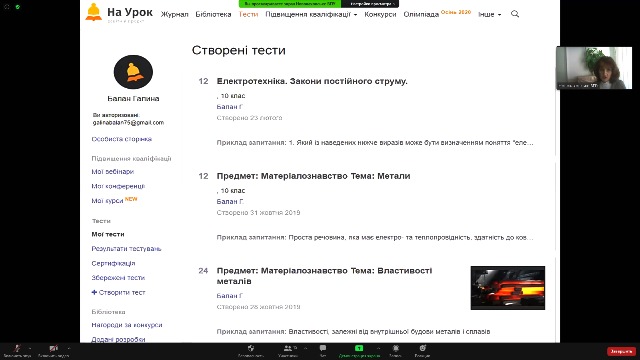Click green share screen icon

359,348
